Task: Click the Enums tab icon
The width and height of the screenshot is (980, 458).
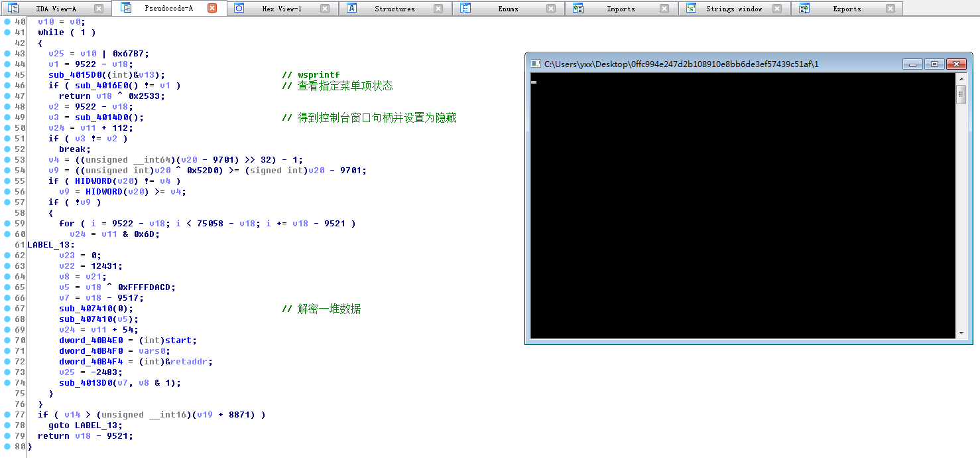Action: 465,9
